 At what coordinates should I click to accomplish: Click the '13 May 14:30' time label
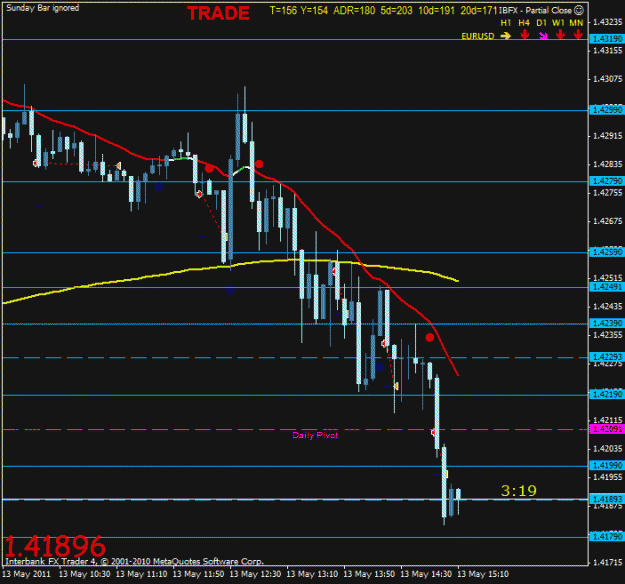pyautogui.click(x=426, y=574)
